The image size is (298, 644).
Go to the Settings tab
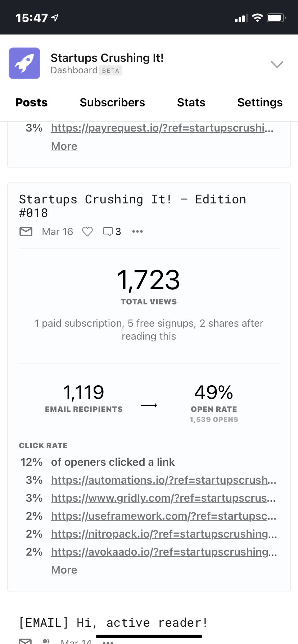point(260,102)
